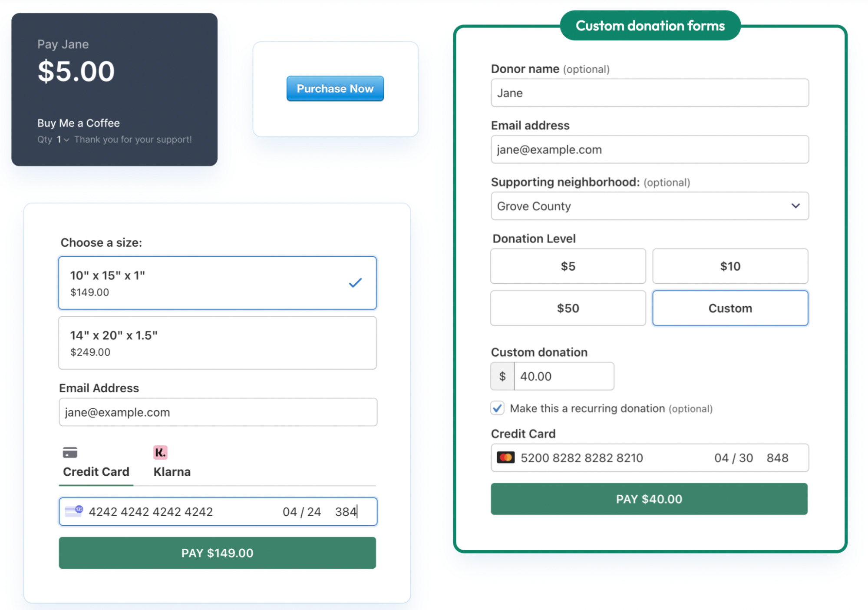This screenshot has height=610, width=868.
Task: Switch to the Klarna payment tab
Action: point(172,471)
